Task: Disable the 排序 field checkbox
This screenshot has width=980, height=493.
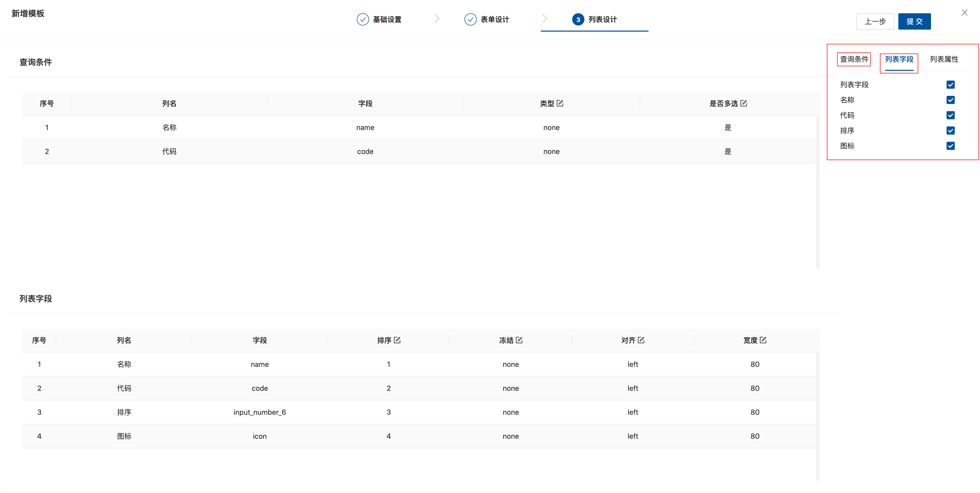Action: 950,131
